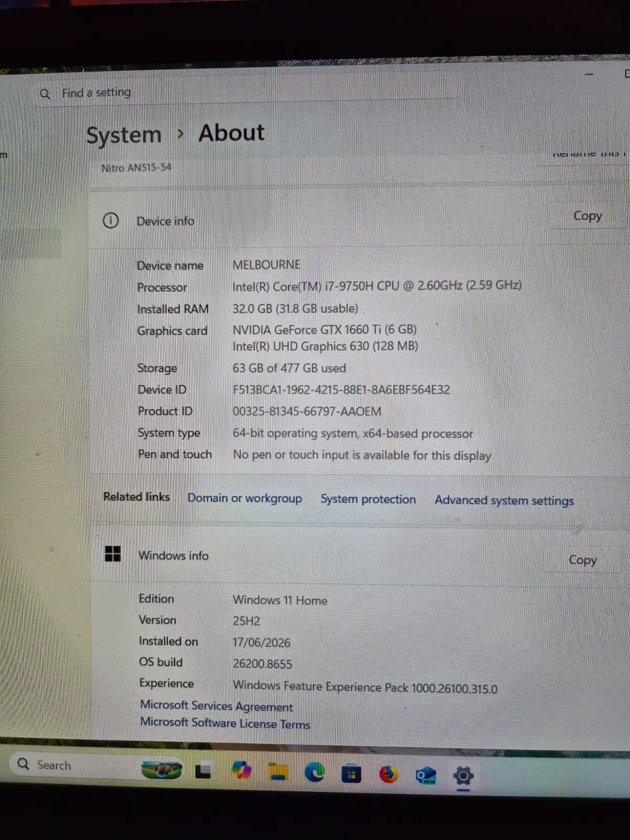Click the Windows Feature Experience Pack text
This screenshot has height=840, width=630.
(x=365, y=687)
